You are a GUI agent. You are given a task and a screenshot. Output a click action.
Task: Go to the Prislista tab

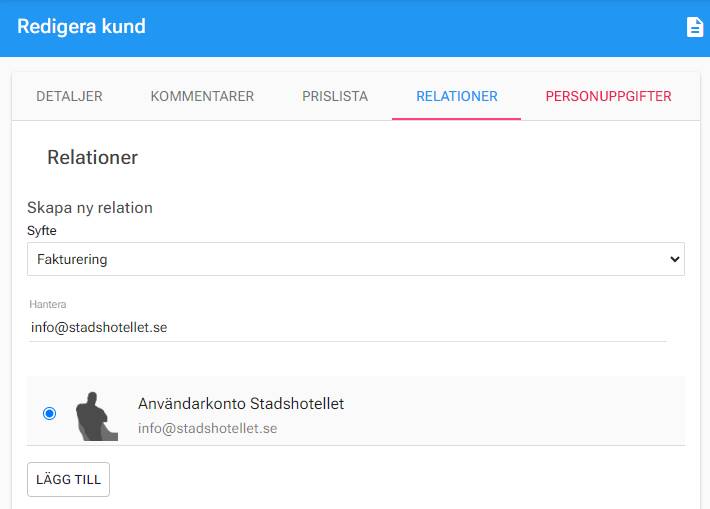point(335,96)
